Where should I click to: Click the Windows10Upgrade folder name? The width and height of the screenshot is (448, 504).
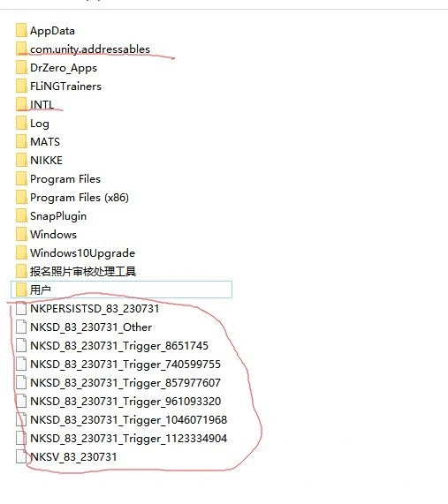pyautogui.click(x=83, y=253)
